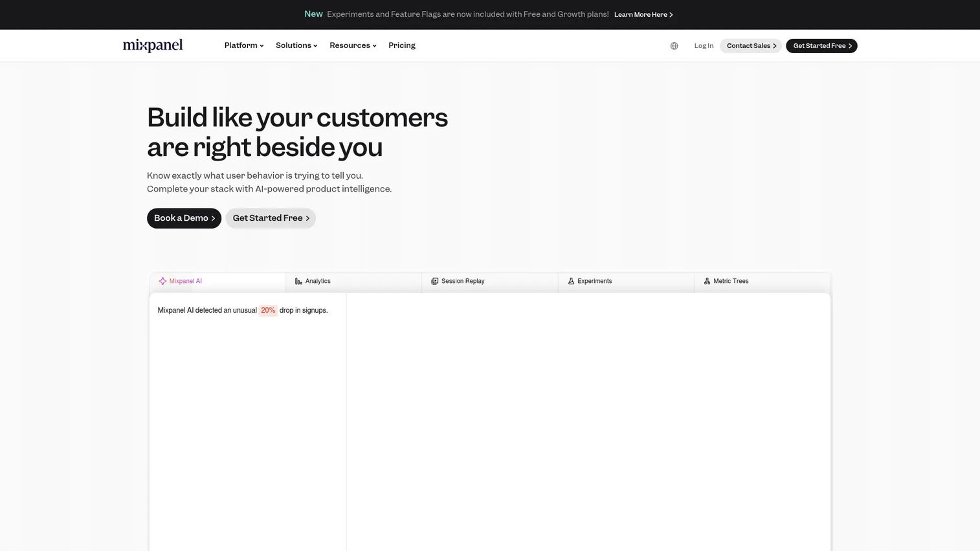Open the language globe selector
Viewport: 980px width, 551px height.
(x=674, y=46)
